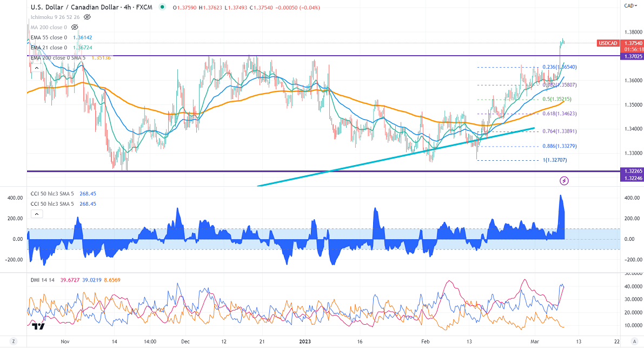644x348 pixels.
Task: Click the lightning bolt economic event icon
Action: point(564,180)
